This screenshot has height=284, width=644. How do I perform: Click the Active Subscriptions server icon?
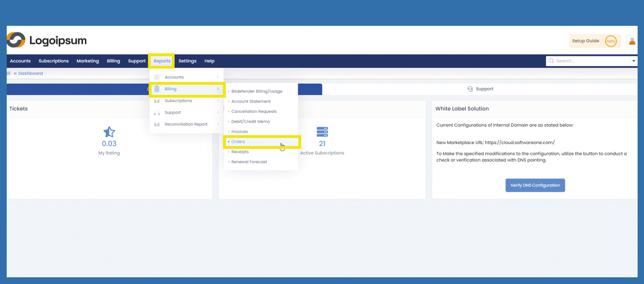tap(322, 132)
